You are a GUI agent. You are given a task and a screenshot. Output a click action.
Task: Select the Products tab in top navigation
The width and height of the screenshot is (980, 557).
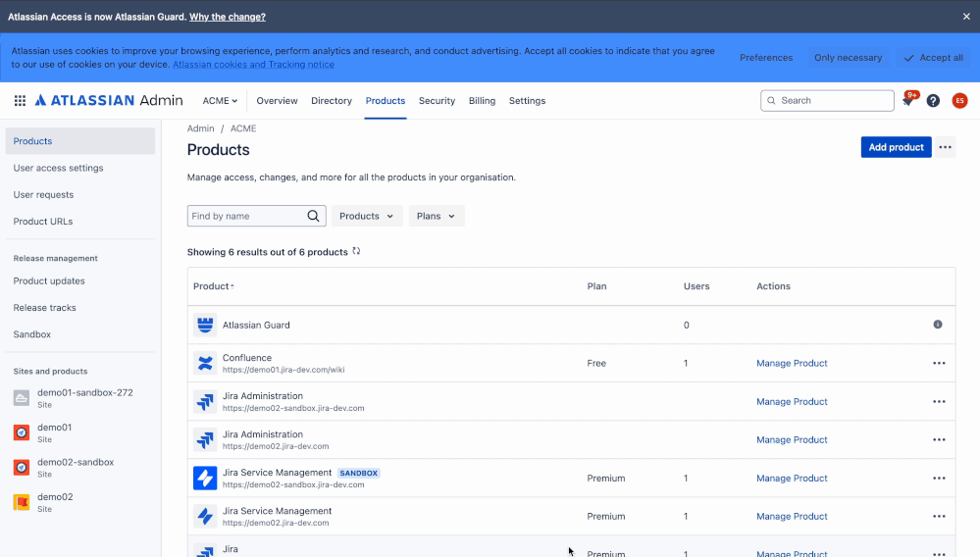(385, 101)
